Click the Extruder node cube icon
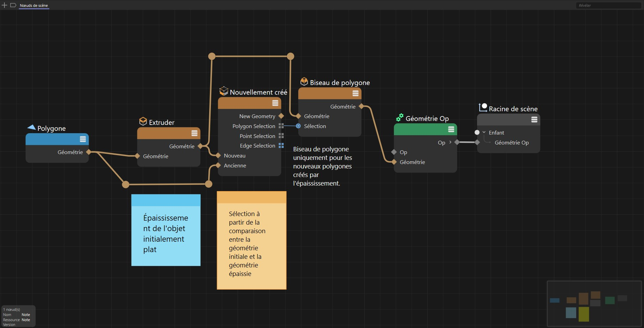This screenshot has height=328, width=644. (x=143, y=122)
